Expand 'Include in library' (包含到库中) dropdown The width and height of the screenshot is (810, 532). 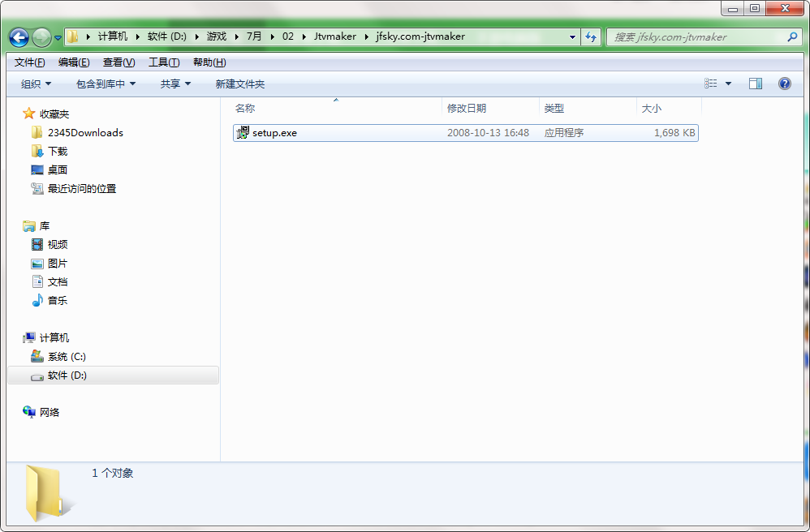(106, 84)
